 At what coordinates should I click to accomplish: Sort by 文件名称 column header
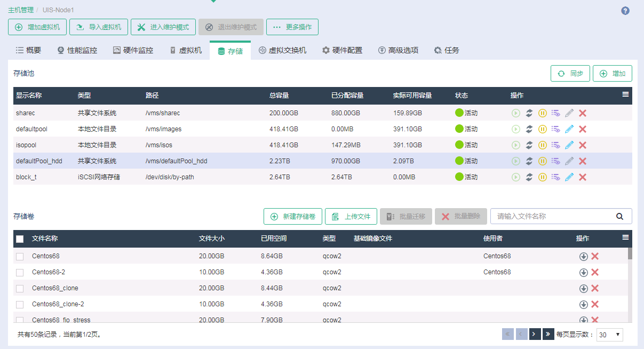point(45,239)
